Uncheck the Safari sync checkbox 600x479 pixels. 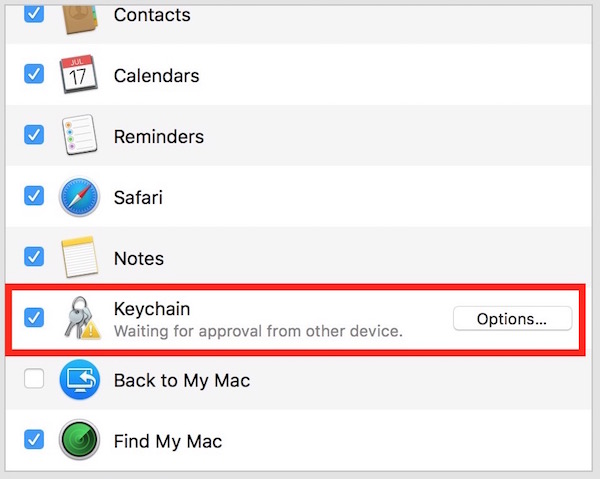click(x=34, y=197)
